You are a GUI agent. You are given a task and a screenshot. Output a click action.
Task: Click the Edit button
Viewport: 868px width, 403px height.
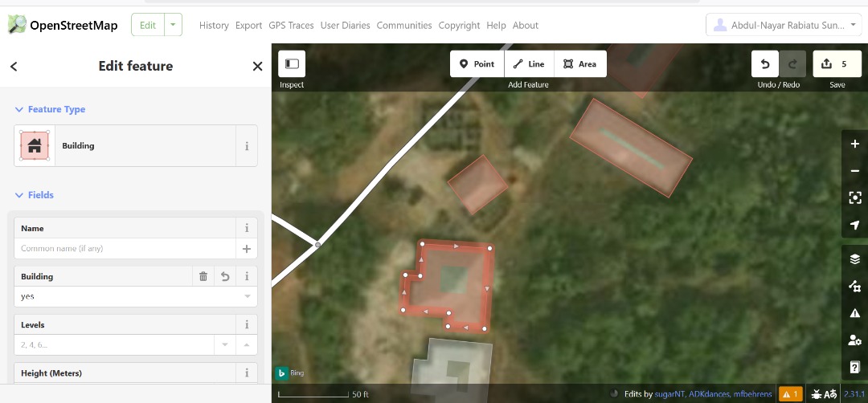pyautogui.click(x=148, y=25)
